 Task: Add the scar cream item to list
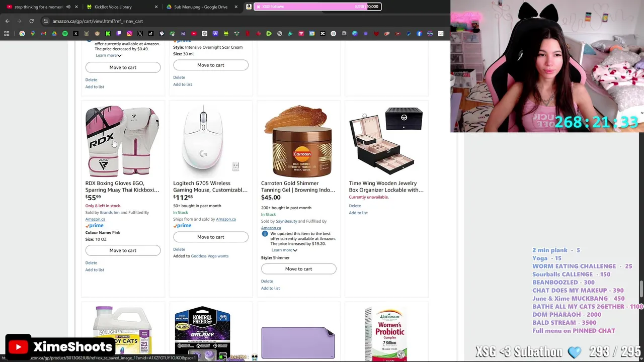click(x=183, y=84)
